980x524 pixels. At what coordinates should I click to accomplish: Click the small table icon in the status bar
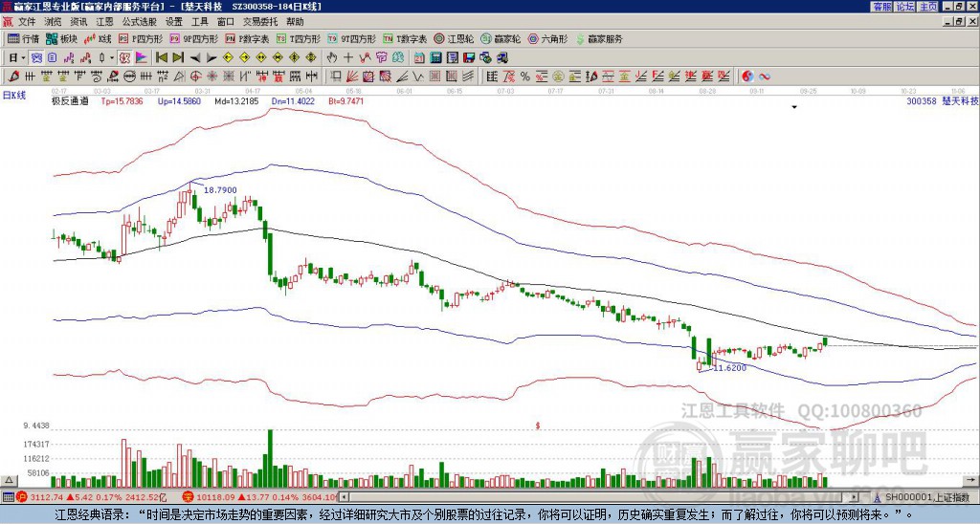[x=7, y=497]
